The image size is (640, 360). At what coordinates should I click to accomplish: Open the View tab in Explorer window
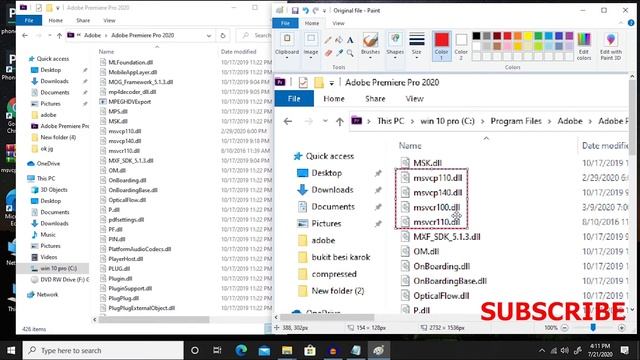coord(109,20)
